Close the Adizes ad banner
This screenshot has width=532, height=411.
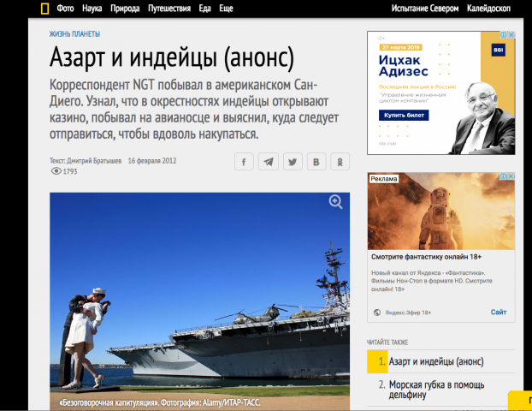click(x=511, y=34)
